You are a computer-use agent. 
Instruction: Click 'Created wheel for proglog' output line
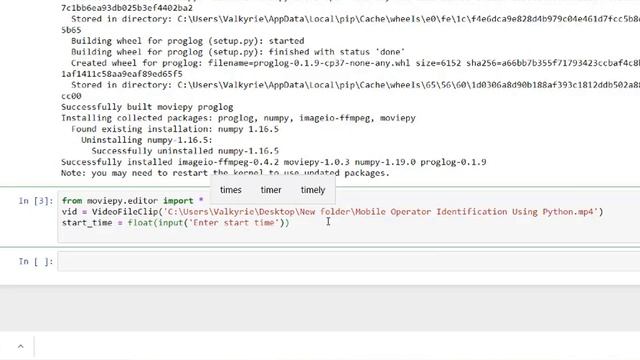pos(355,63)
